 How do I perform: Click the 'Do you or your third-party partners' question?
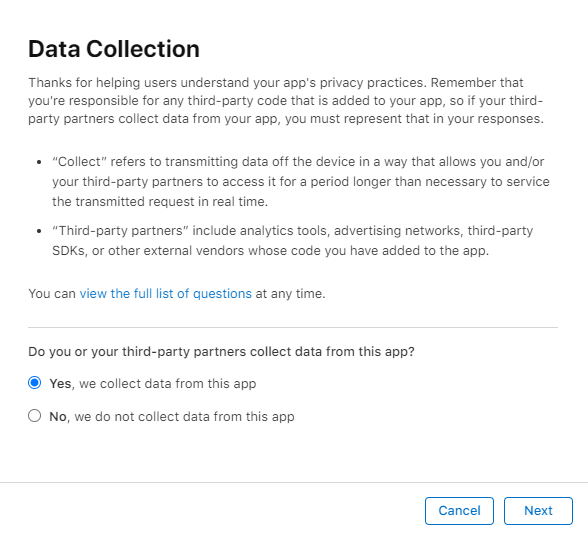pos(221,352)
